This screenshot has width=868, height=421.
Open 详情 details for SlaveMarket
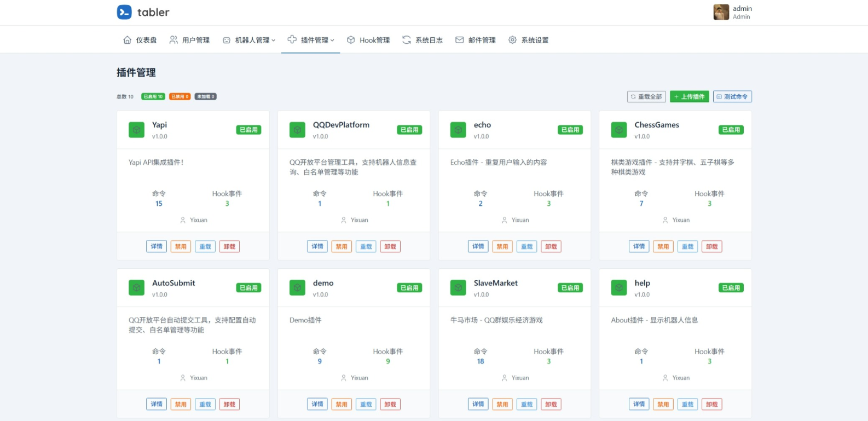pos(478,404)
